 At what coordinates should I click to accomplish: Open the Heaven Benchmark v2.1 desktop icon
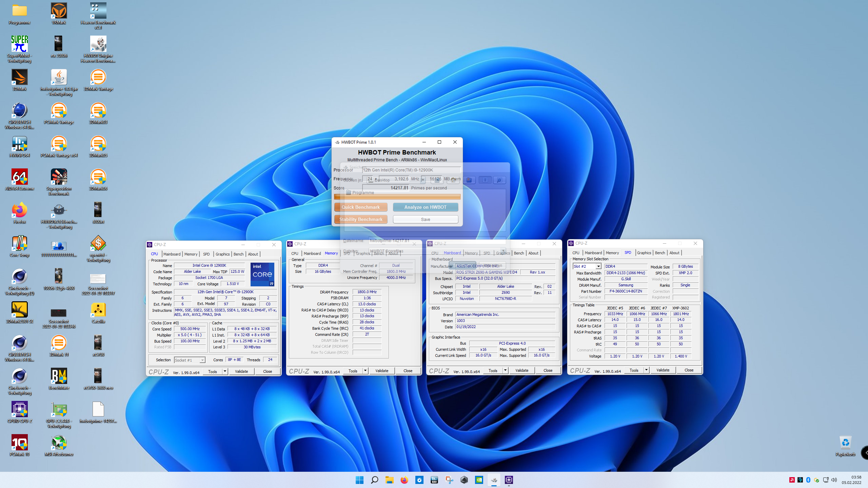[x=98, y=16]
